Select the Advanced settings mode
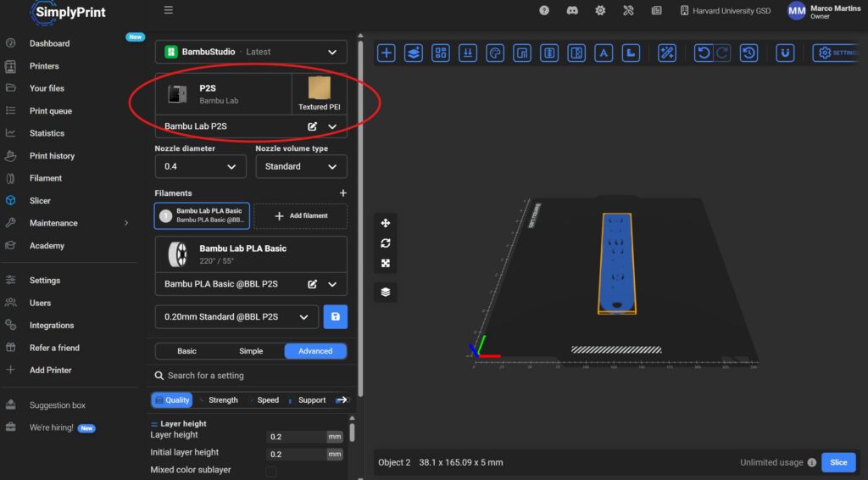The image size is (868, 480). point(315,351)
